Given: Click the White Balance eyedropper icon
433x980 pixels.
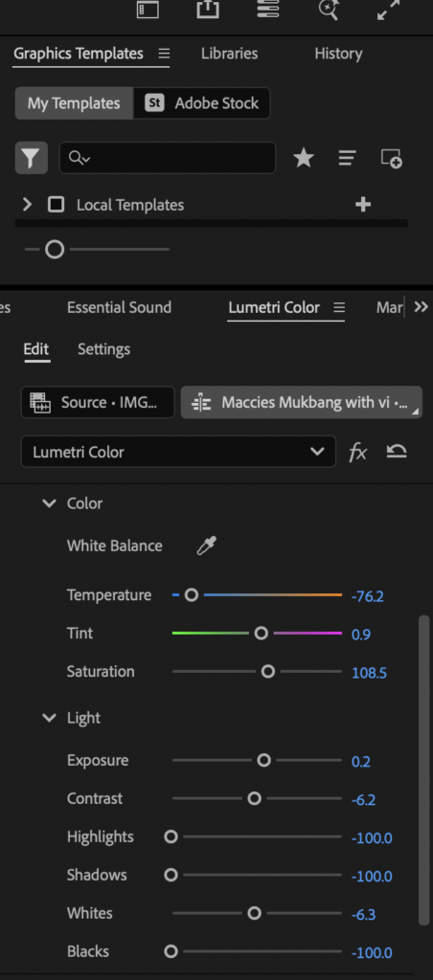Looking at the screenshot, I should tap(207, 546).
